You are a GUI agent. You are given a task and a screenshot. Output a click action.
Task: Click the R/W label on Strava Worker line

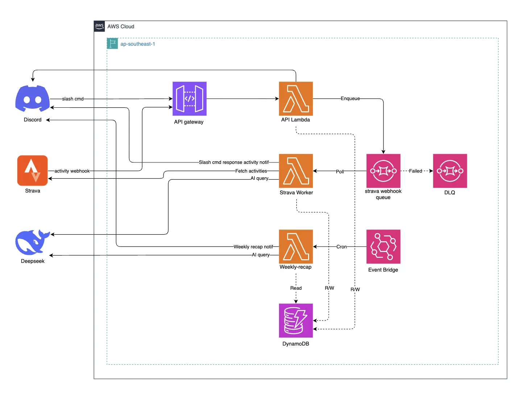329,288
